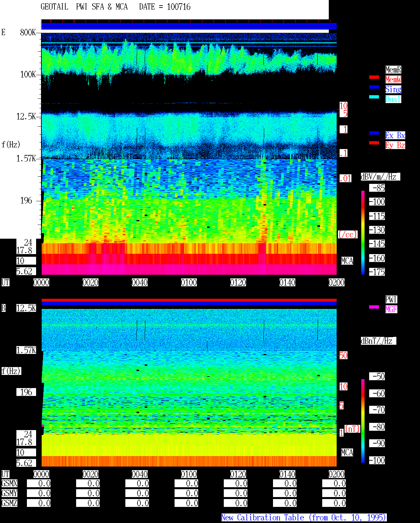The width and height of the screenshot is (420, 523).
Task: Open the New Calibration Table link
Action: pyautogui.click(x=304, y=517)
